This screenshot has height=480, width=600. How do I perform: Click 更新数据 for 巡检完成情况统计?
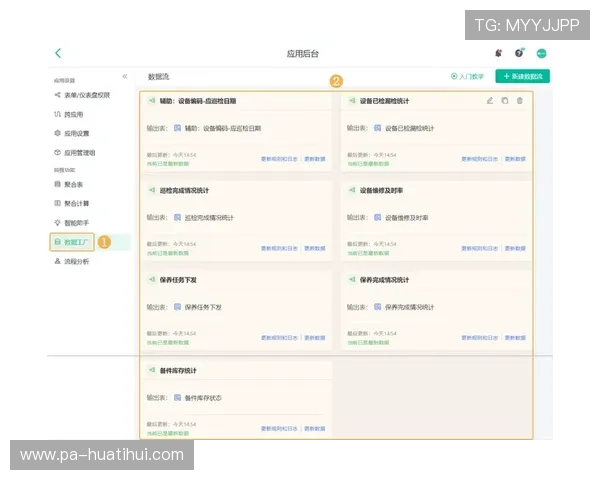tap(315, 248)
